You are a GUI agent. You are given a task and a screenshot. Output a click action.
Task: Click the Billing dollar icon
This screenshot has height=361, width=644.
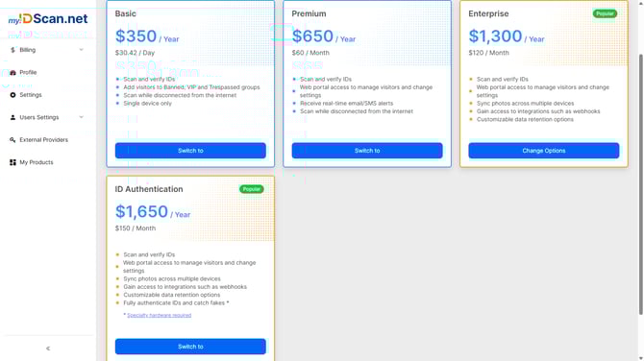point(12,50)
